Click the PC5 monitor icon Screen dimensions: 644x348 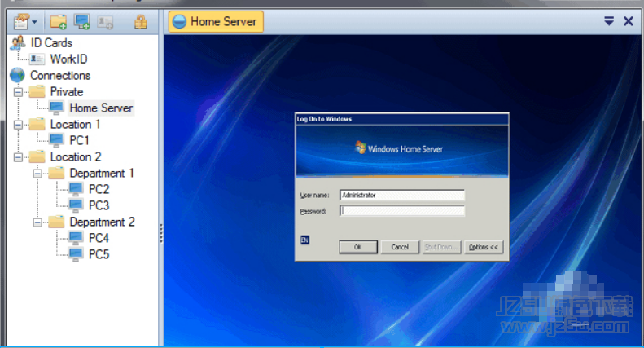pyautogui.click(x=76, y=254)
